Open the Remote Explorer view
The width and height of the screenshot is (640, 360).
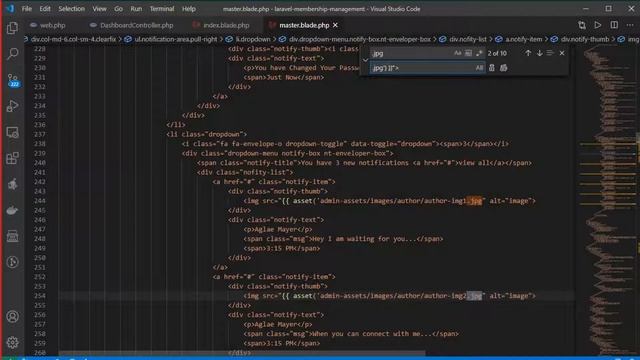(12, 132)
